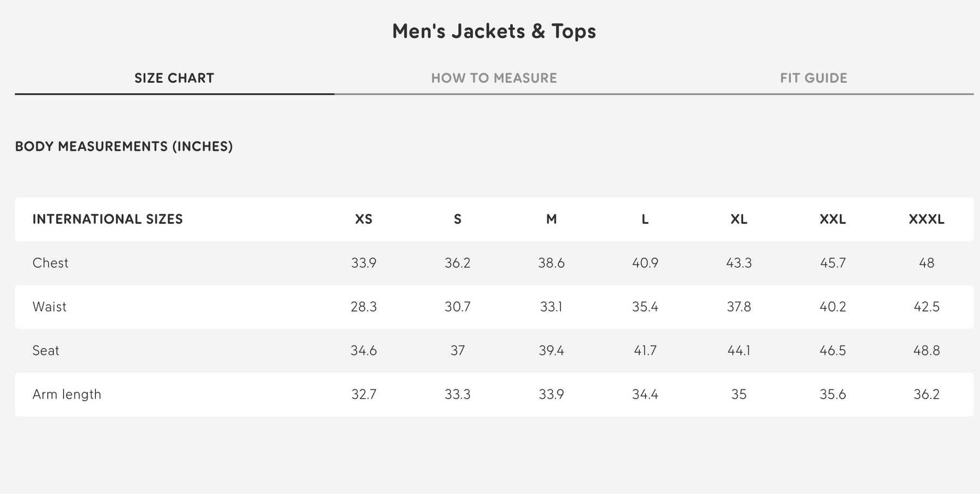980x494 pixels.
Task: Select the XXXL size column header
Action: point(926,219)
